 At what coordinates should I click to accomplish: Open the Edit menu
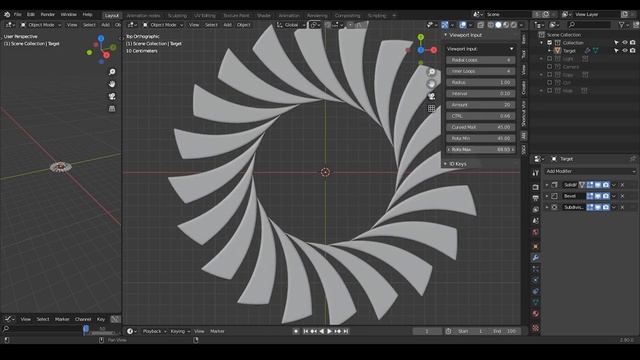31,14
